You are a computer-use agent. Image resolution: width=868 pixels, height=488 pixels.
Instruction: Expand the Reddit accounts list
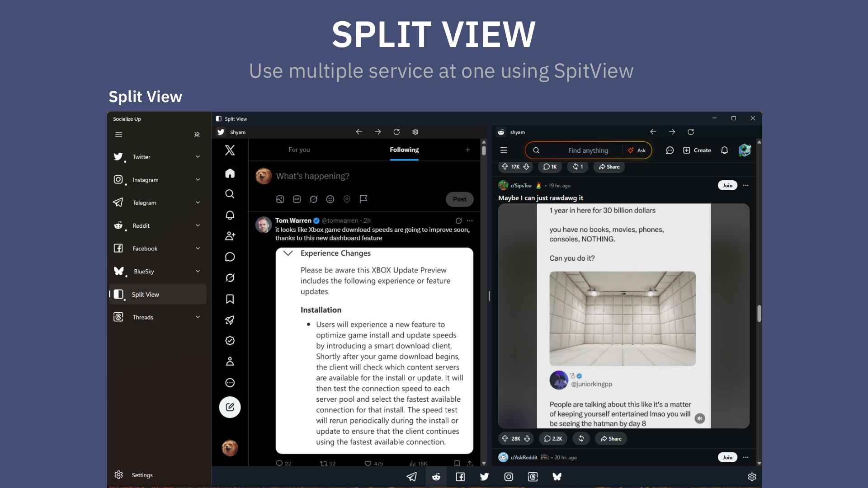[x=198, y=225]
